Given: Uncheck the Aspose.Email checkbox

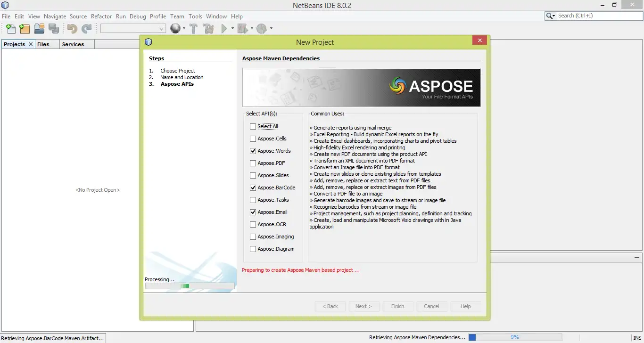Looking at the screenshot, I should [x=253, y=212].
